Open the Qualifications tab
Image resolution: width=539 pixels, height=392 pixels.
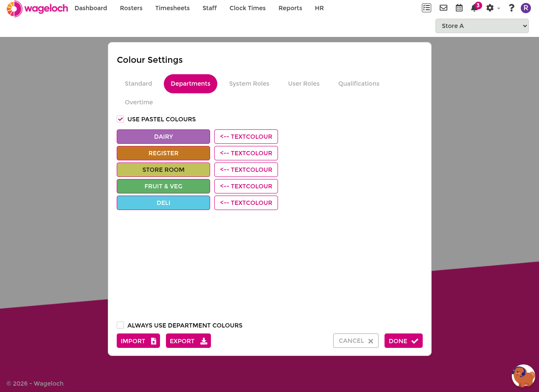tap(359, 84)
